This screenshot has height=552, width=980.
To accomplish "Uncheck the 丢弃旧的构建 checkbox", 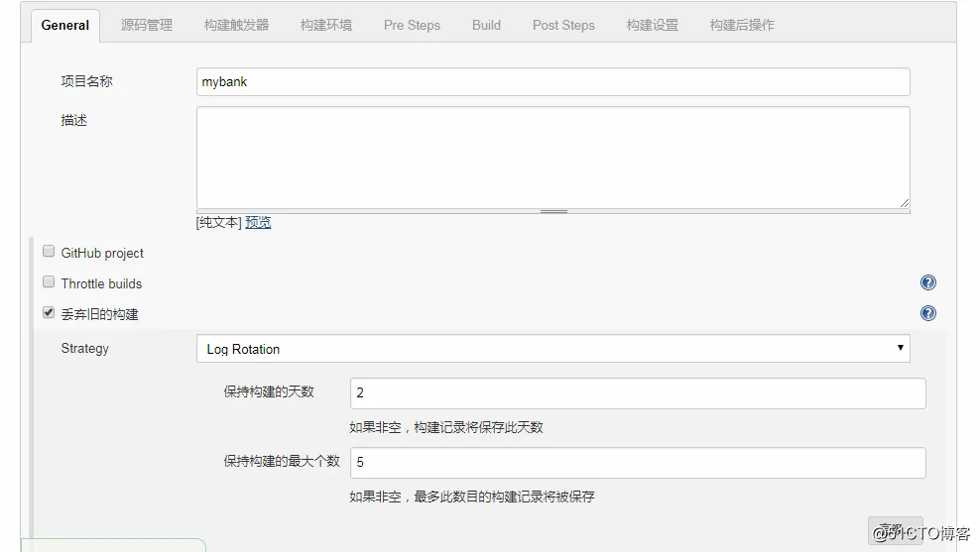I will [49, 312].
